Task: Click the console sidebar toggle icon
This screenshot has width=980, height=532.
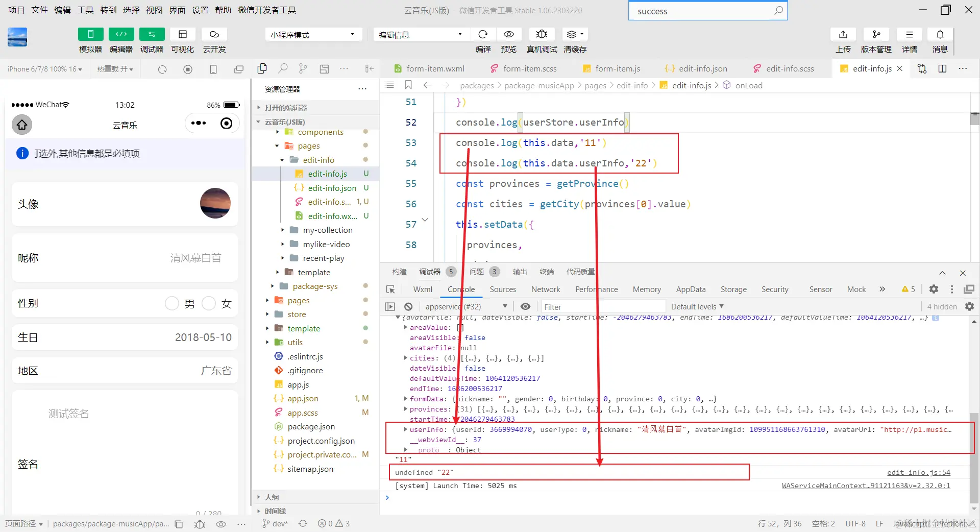Action: [x=390, y=306]
